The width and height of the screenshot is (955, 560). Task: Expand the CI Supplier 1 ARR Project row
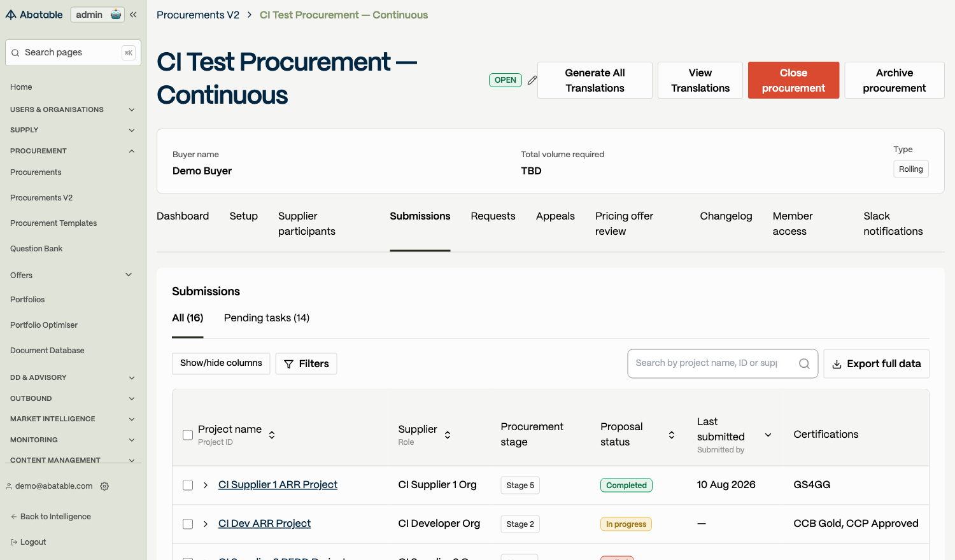click(x=206, y=486)
